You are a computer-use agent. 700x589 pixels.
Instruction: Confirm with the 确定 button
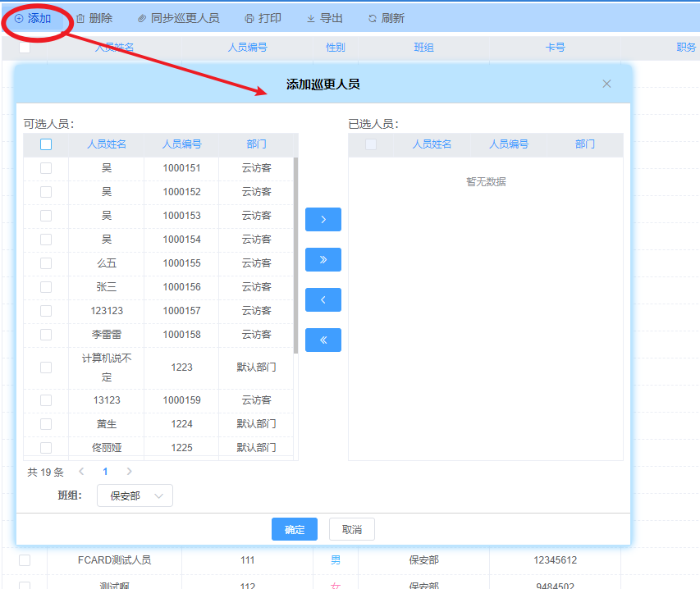point(295,530)
